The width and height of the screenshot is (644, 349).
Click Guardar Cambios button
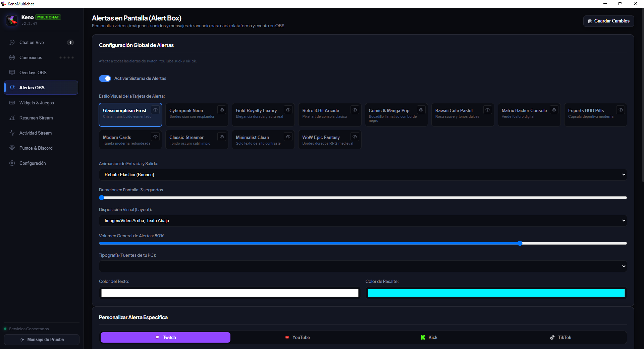click(608, 21)
